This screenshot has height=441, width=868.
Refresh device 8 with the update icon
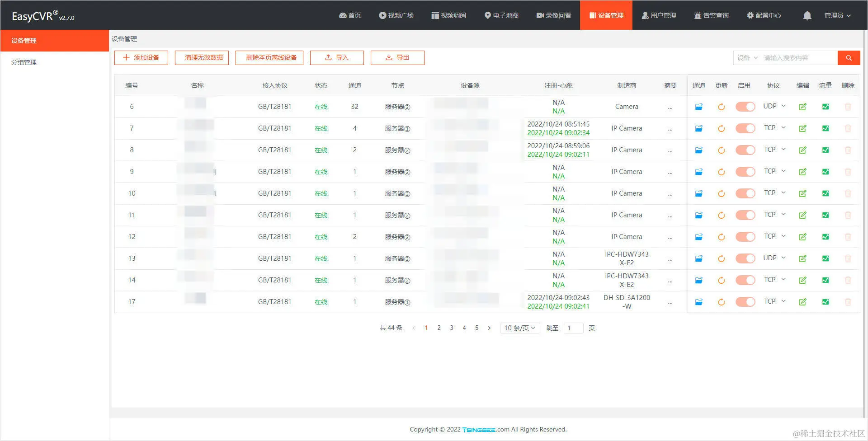tap(721, 150)
